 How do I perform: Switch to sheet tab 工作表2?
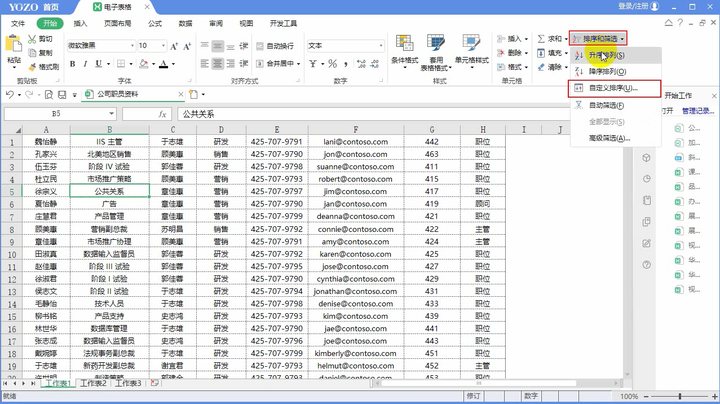point(92,384)
